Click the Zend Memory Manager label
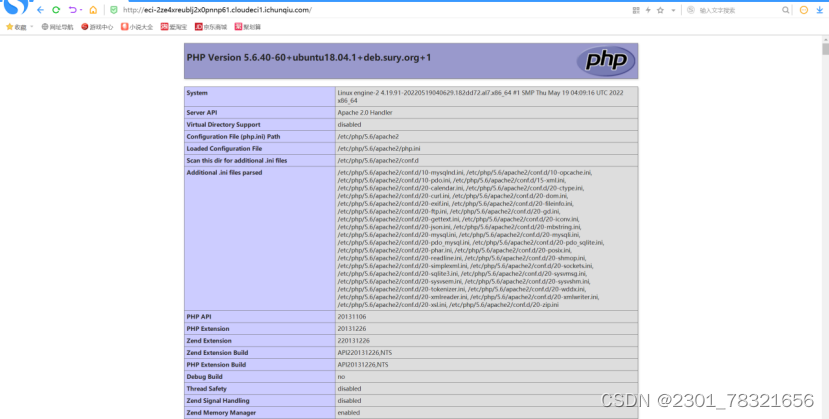This screenshot has width=829, height=419. (x=221, y=413)
